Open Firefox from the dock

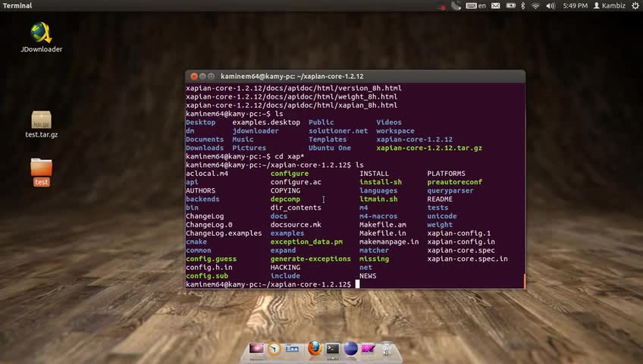point(314,348)
